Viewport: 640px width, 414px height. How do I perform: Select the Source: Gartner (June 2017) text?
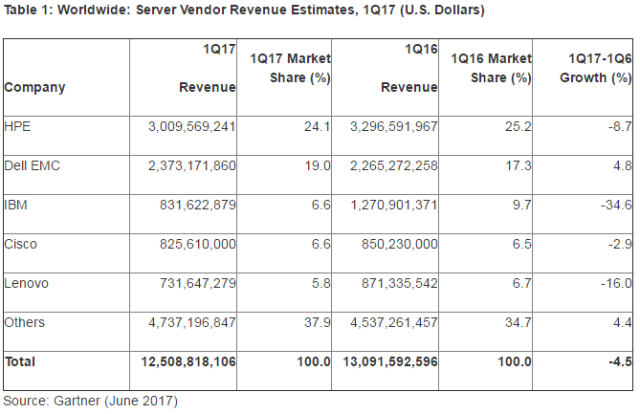pyautogui.click(x=91, y=401)
